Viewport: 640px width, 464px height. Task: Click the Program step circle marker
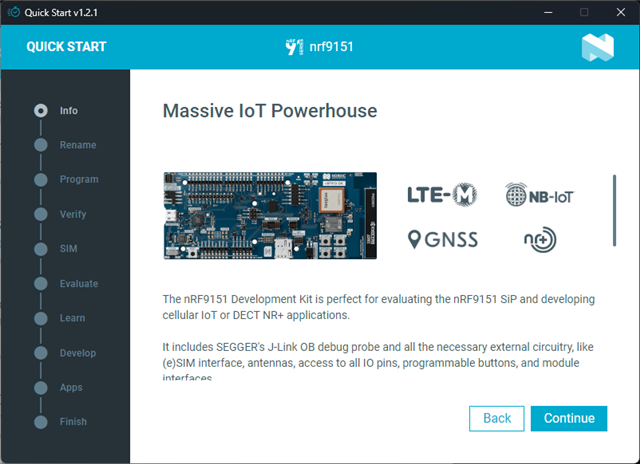point(41,180)
